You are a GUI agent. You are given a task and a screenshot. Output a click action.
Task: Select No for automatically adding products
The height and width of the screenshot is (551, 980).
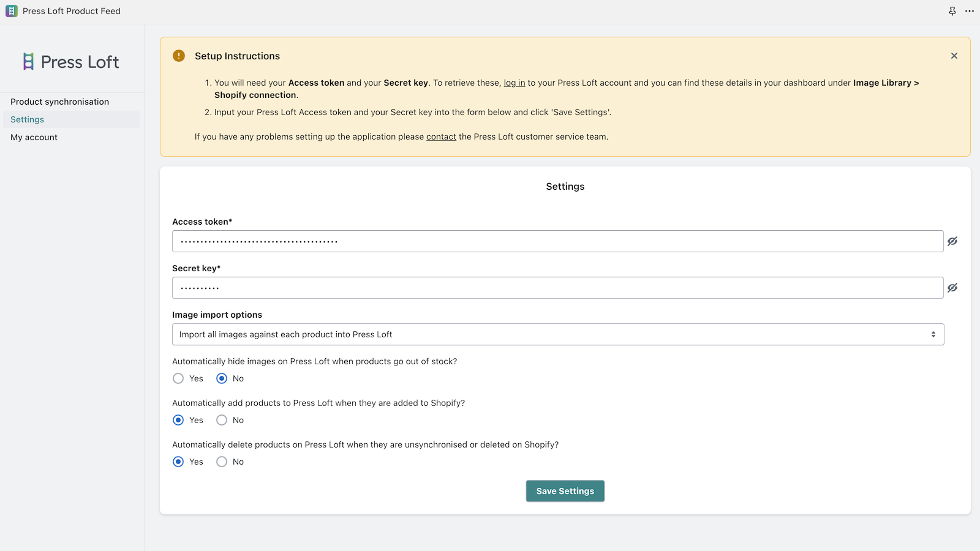[x=222, y=420]
